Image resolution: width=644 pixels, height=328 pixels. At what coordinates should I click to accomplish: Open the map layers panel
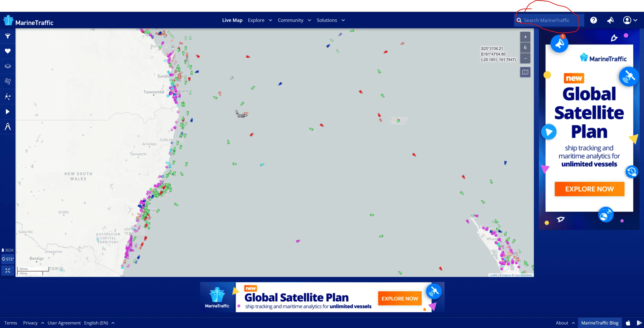click(x=8, y=66)
